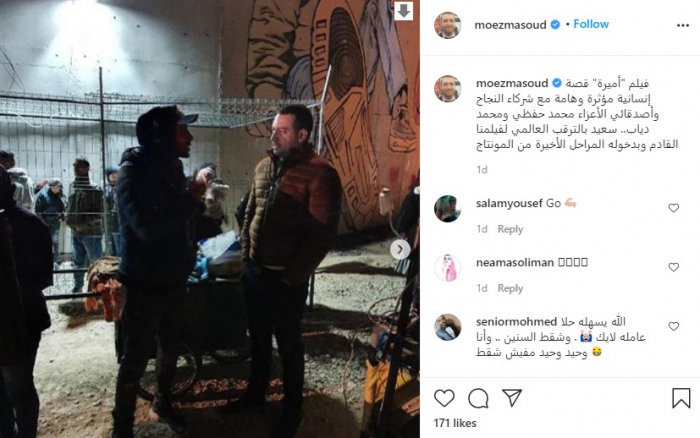Go to next photo with the carousel arrow
This screenshot has width=700, height=438.
click(x=400, y=249)
